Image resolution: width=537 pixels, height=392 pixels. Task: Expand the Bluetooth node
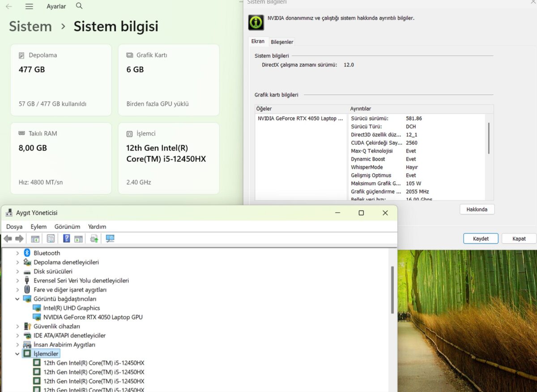tap(17, 253)
